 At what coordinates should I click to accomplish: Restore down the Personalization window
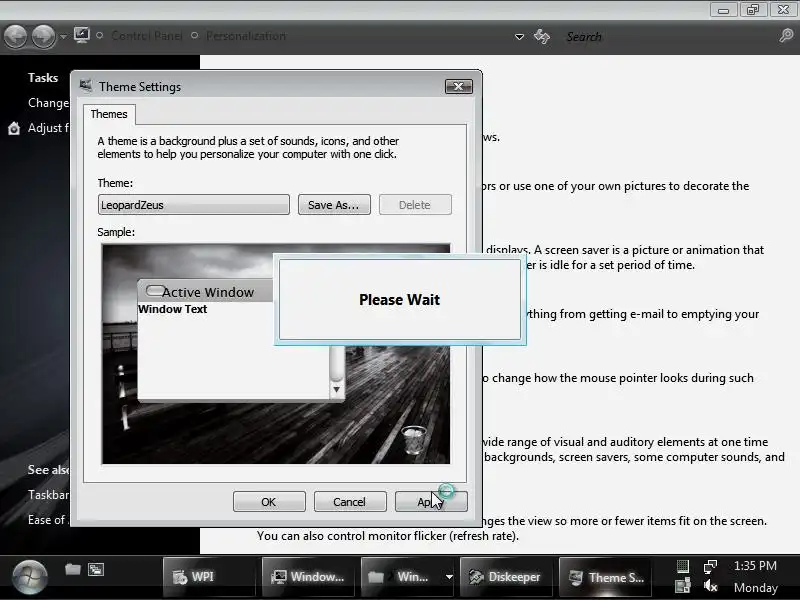pyautogui.click(x=753, y=10)
